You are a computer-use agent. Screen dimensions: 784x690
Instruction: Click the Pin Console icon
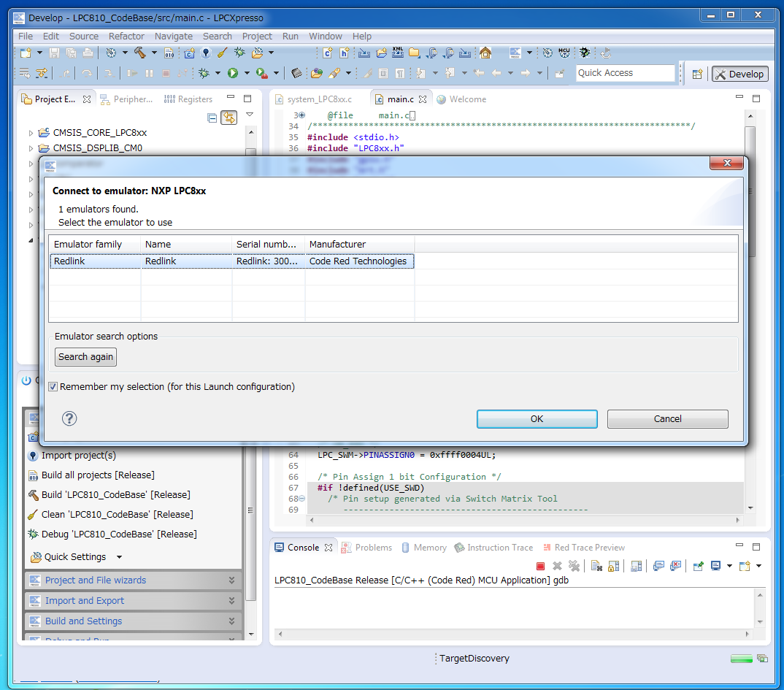click(699, 566)
